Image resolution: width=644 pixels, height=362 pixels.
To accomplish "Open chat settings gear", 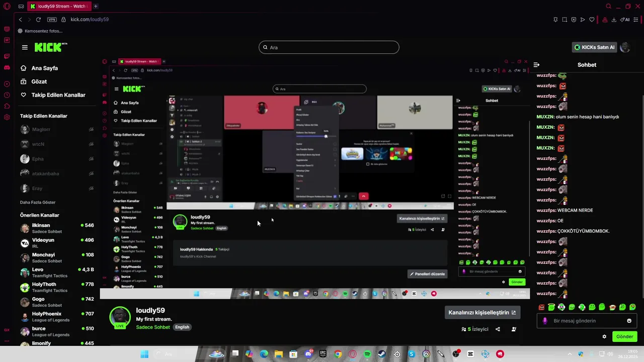I will click(x=604, y=337).
